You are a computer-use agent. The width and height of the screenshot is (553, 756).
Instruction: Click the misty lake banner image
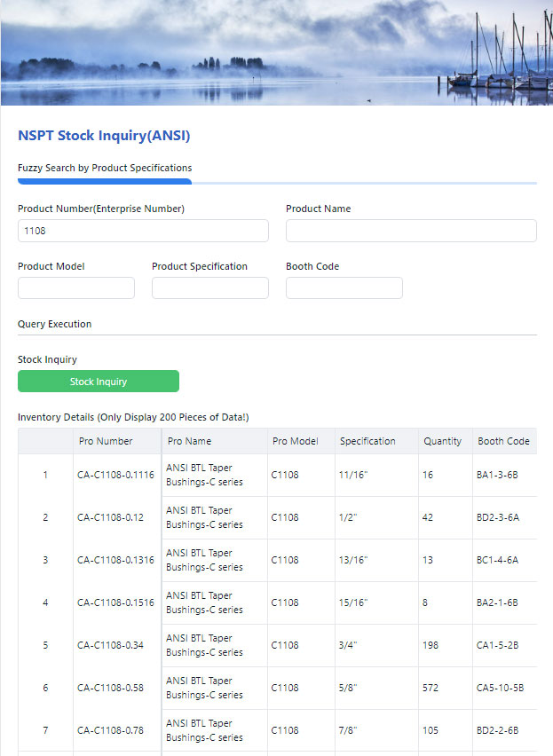[276, 52]
